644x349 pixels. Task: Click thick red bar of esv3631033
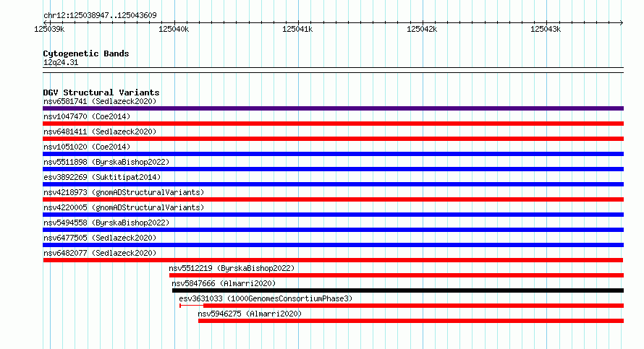tap(414, 306)
